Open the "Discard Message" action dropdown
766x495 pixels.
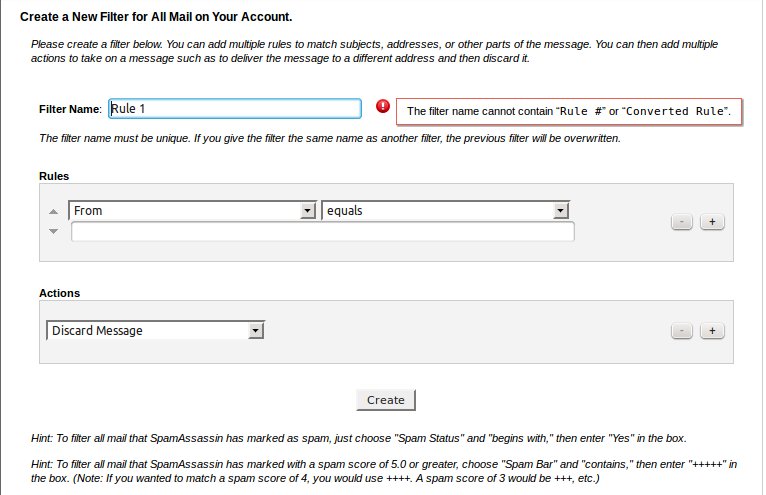(x=155, y=330)
